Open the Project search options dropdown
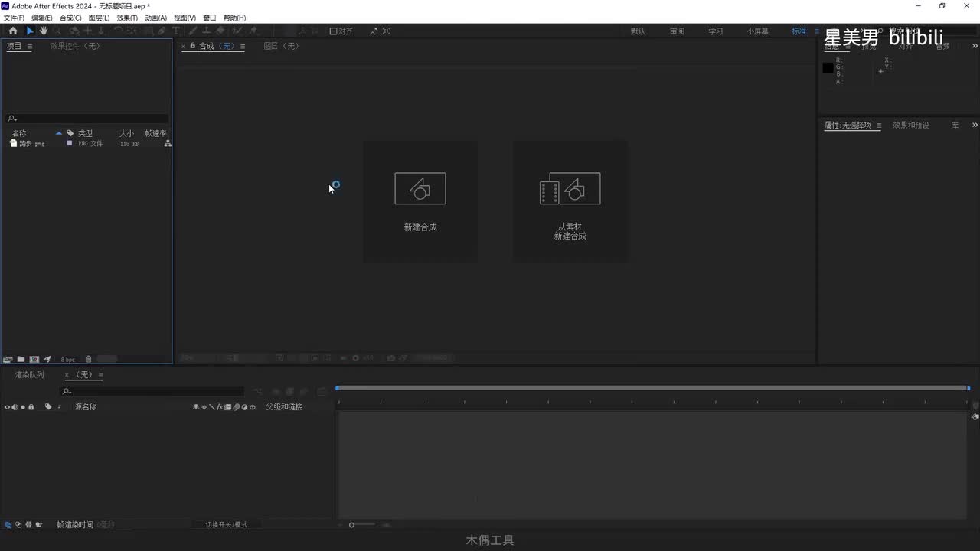The width and height of the screenshot is (980, 551). [12, 119]
